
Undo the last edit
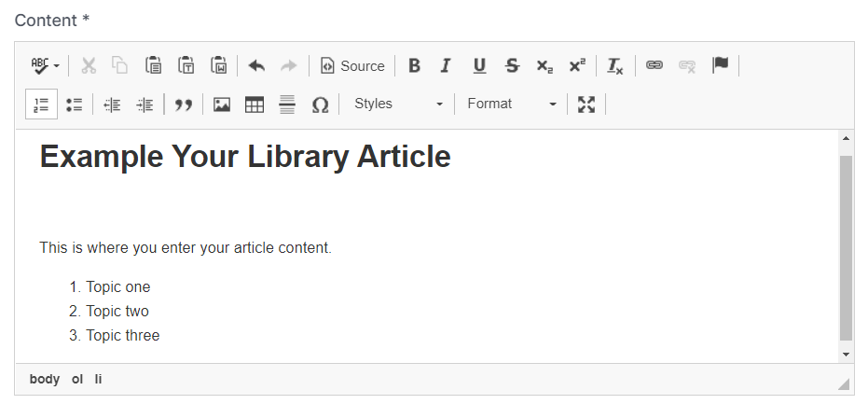tap(256, 66)
